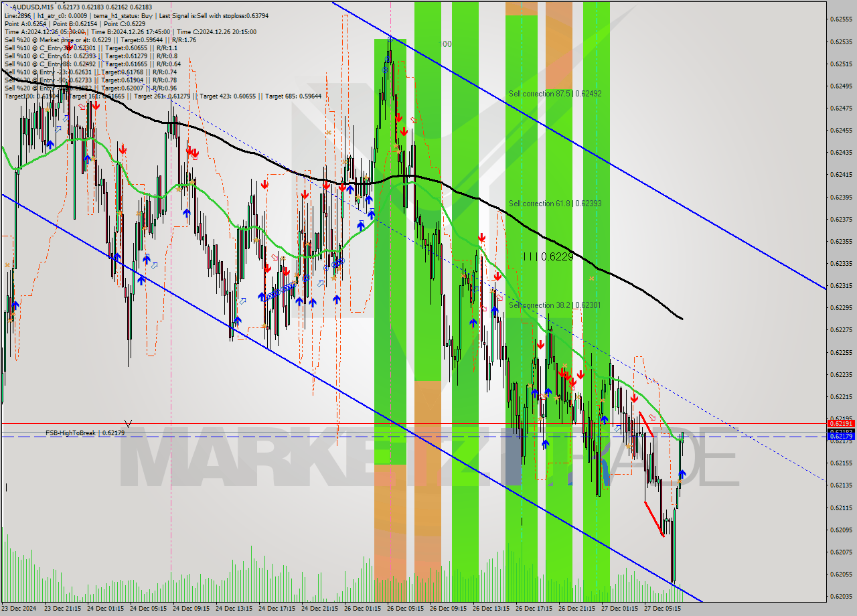Click the red 0.62191 price tag
The image size is (857, 616).
click(x=841, y=424)
